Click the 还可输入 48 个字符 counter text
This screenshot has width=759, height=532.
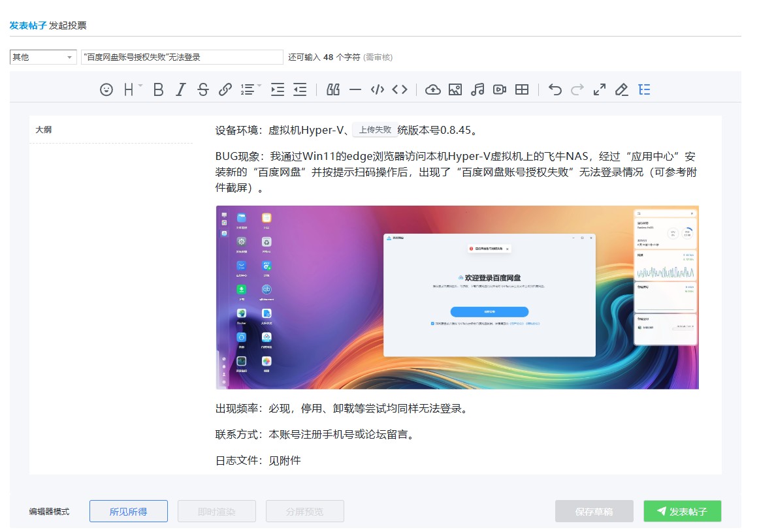325,57
